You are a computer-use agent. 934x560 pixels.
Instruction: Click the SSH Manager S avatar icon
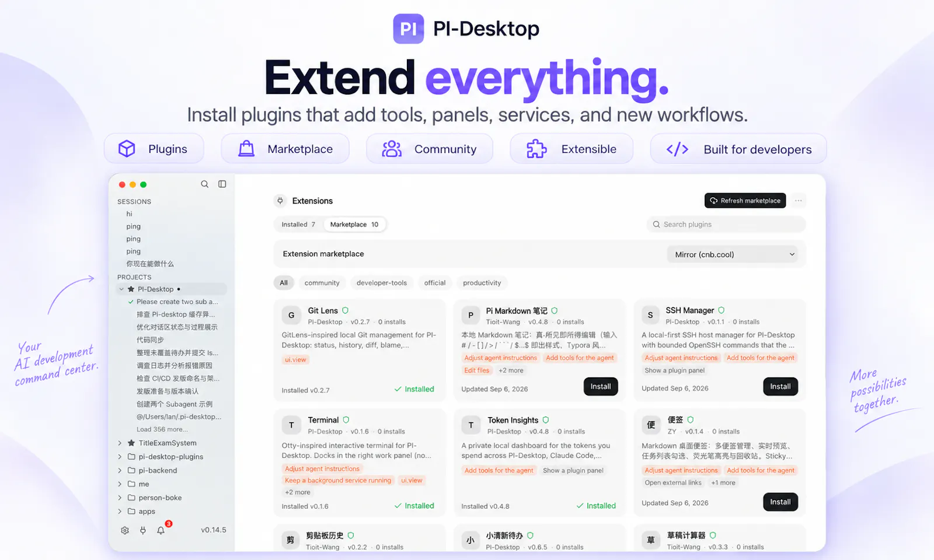click(650, 316)
